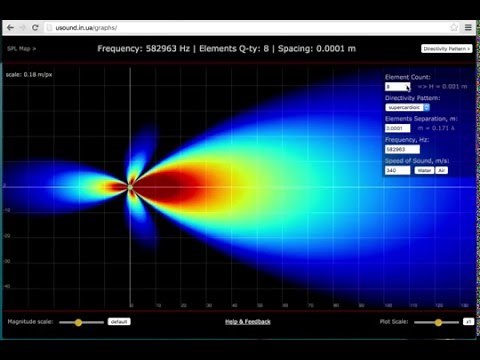The height and width of the screenshot is (360, 480).
Task: Set speed of sound to Water
Action: [424, 170]
